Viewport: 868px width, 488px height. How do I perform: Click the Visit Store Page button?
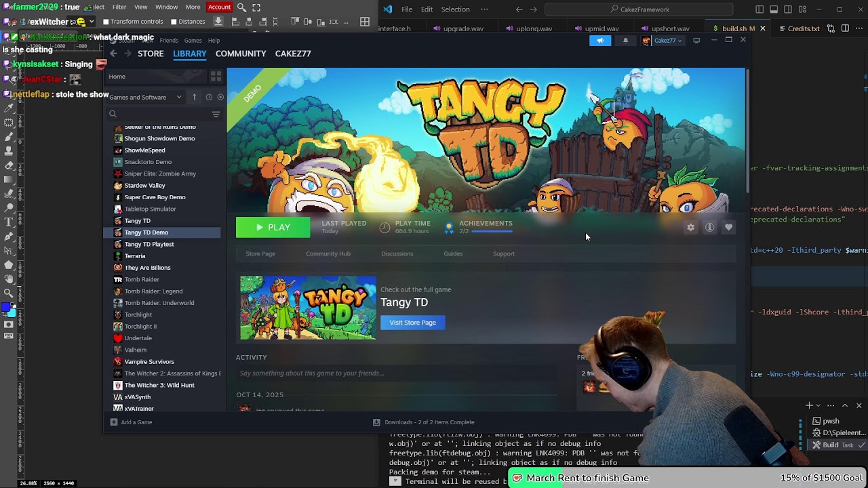[x=412, y=323]
